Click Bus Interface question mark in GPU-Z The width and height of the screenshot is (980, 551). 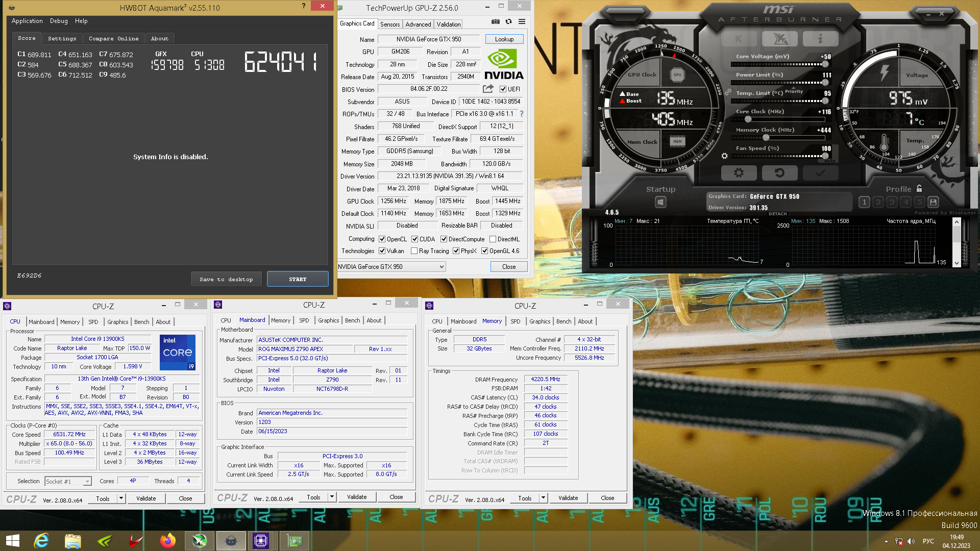pyautogui.click(x=521, y=114)
